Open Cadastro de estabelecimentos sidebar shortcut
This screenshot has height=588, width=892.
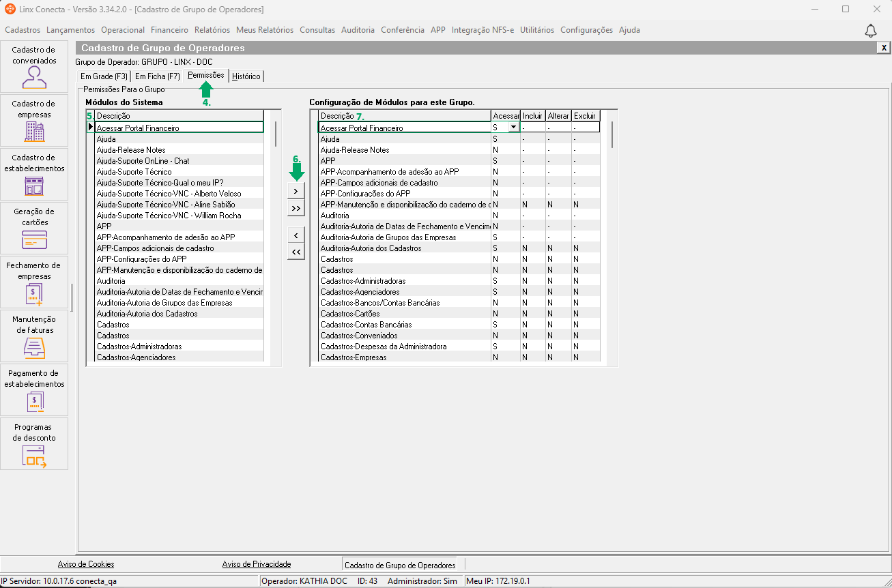(34, 174)
